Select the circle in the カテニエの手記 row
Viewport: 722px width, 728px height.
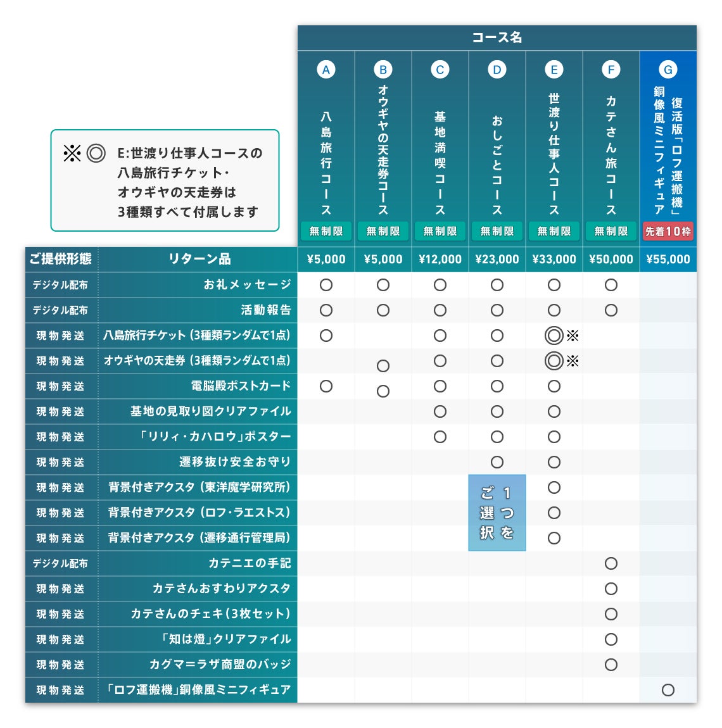[x=611, y=563]
